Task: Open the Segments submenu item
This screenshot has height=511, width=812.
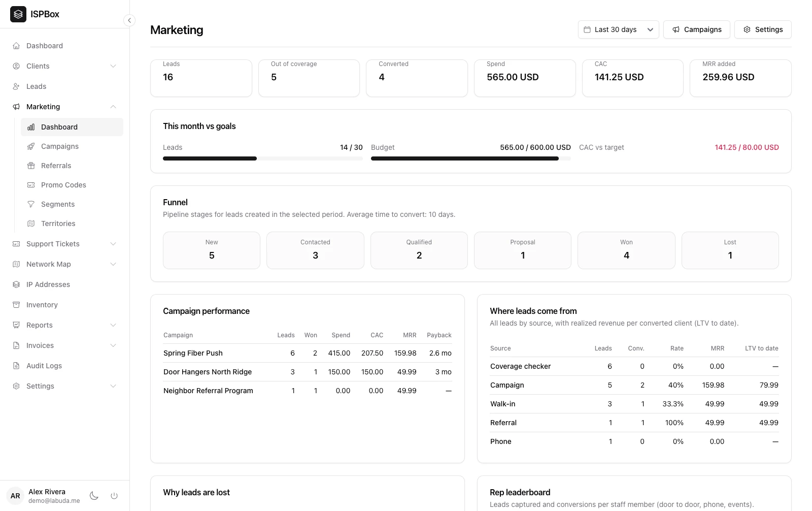Action: coord(72,204)
